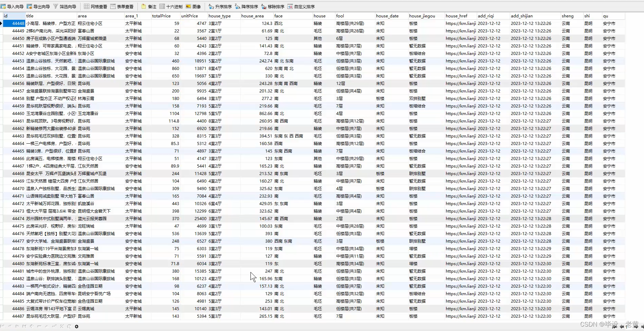Open the Filter Wizard (筛选向导)

[x=65, y=6]
